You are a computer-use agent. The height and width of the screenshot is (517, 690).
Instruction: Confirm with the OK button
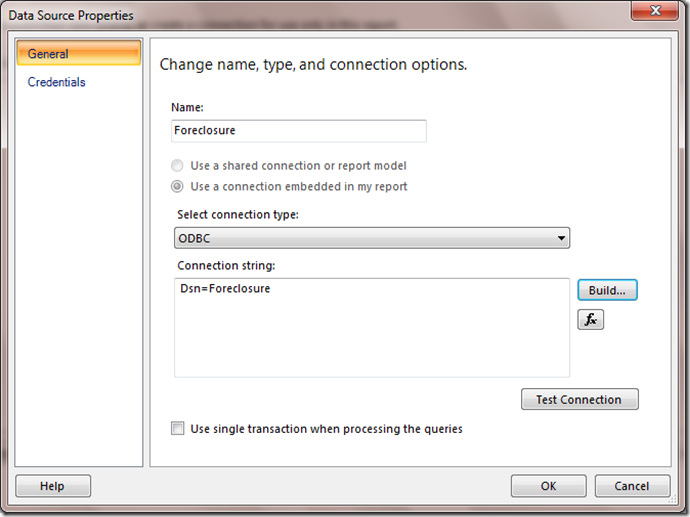pos(548,486)
